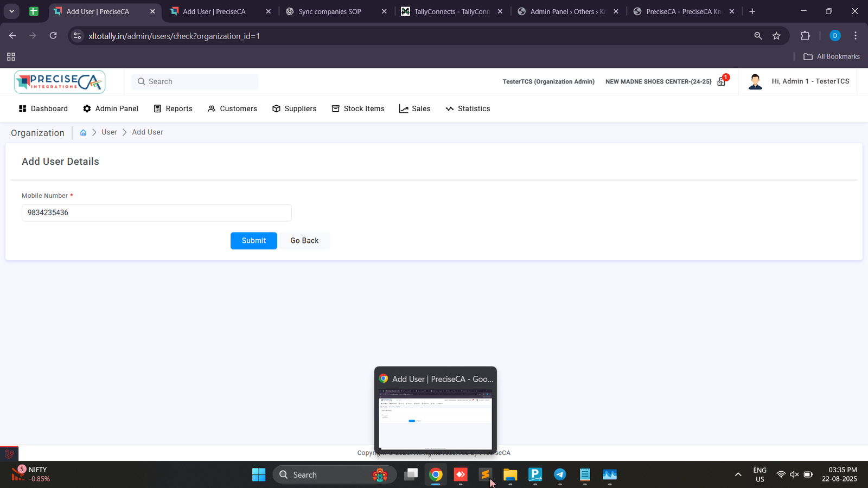
Task: Submit the mobile number form
Action: pos(253,241)
